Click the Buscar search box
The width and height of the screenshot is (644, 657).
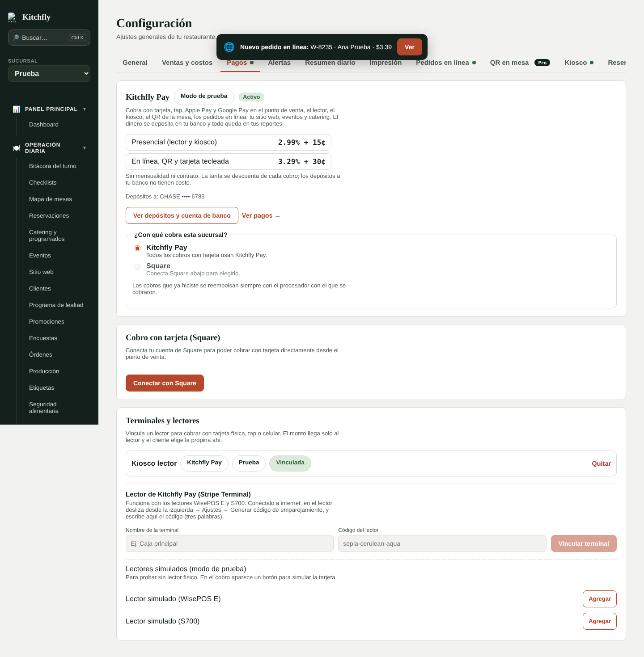49,38
